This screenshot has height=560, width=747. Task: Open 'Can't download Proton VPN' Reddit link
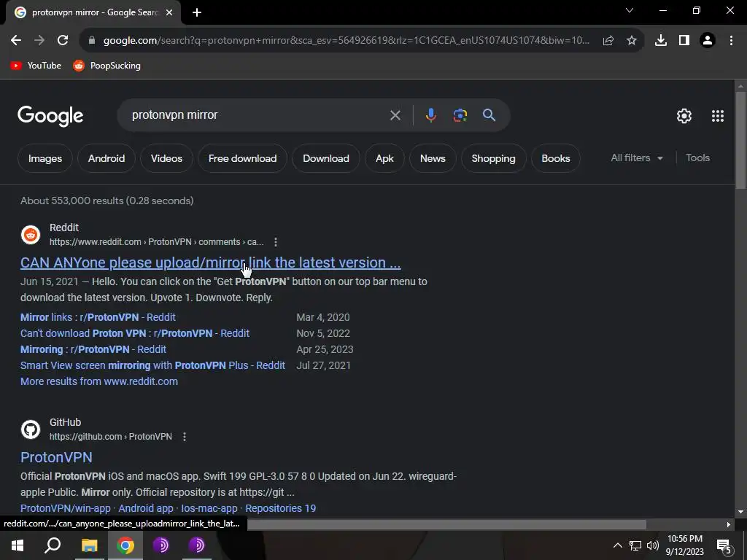pyautogui.click(x=135, y=333)
